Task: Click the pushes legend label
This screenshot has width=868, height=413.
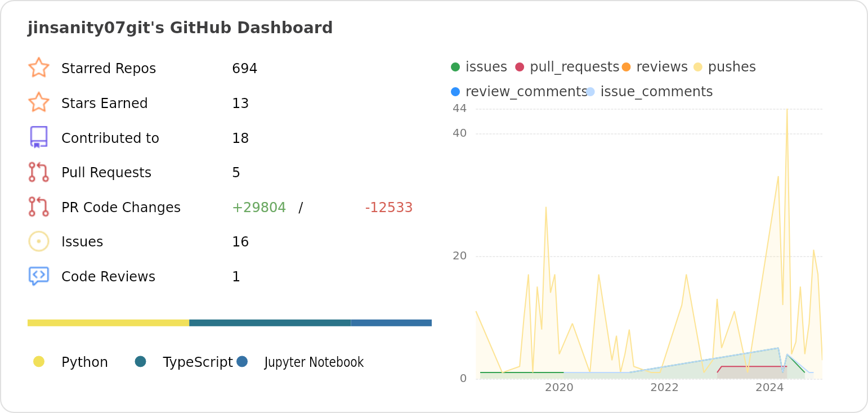Action: (732, 67)
